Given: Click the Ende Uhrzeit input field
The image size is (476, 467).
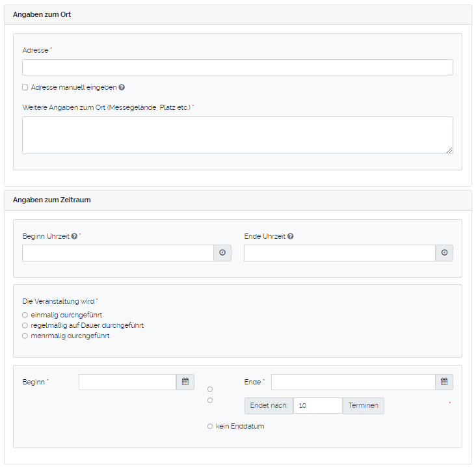Looking at the screenshot, I should (x=339, y=253).
